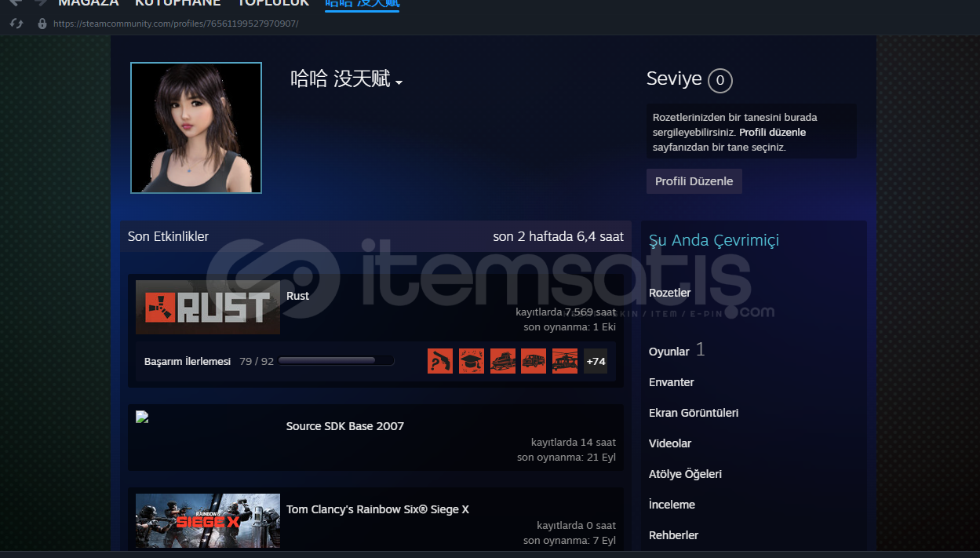Click Rainbow Six Siege X banner
The image size is (980, 558).
[x=208, y=520]
